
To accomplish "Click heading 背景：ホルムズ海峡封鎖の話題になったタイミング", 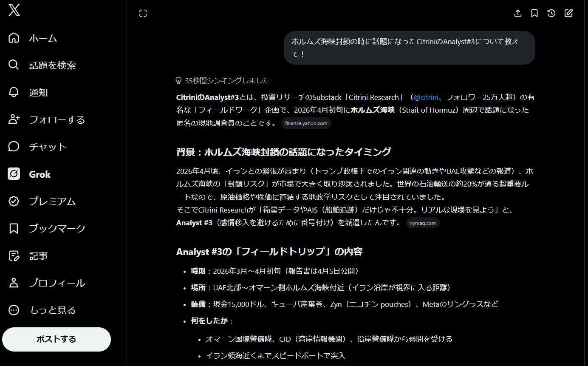I will [283, 152].
